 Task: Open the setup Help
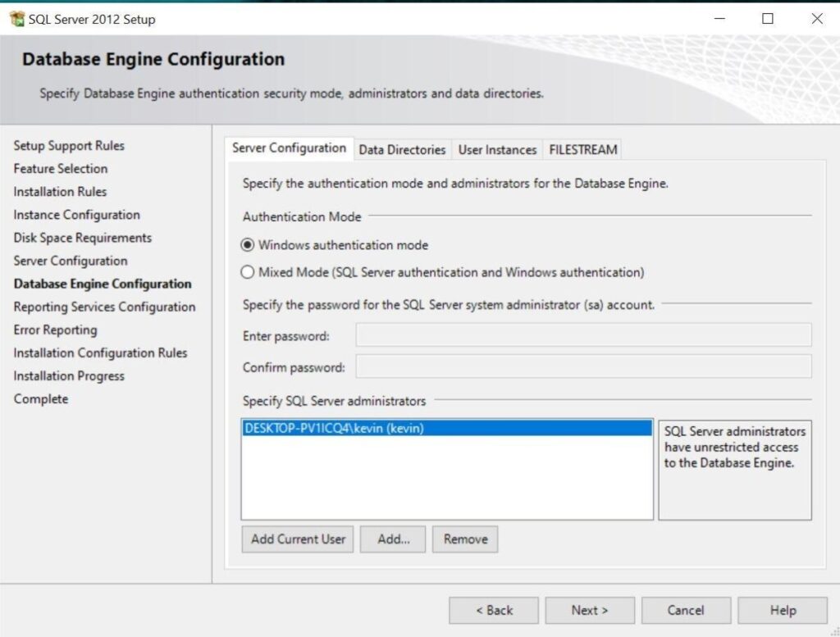click(x=782, y=610)
